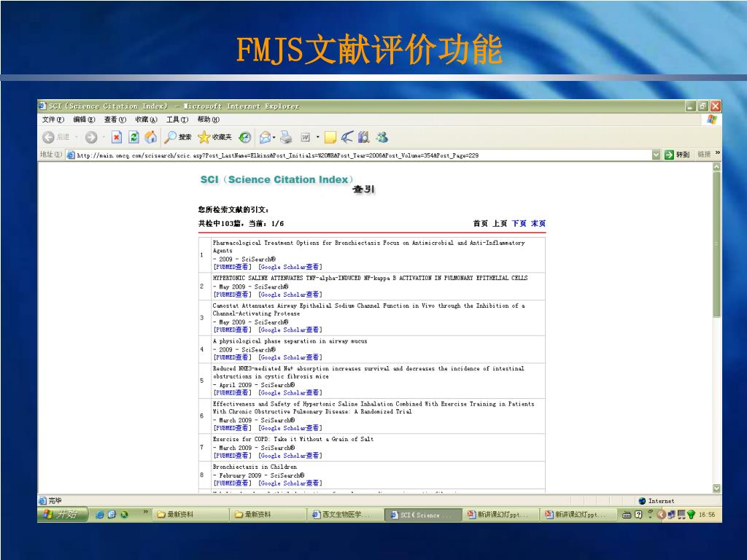Click the green shield tray icon
Viewport: 747px width, 560px height.
coord(692,515)
